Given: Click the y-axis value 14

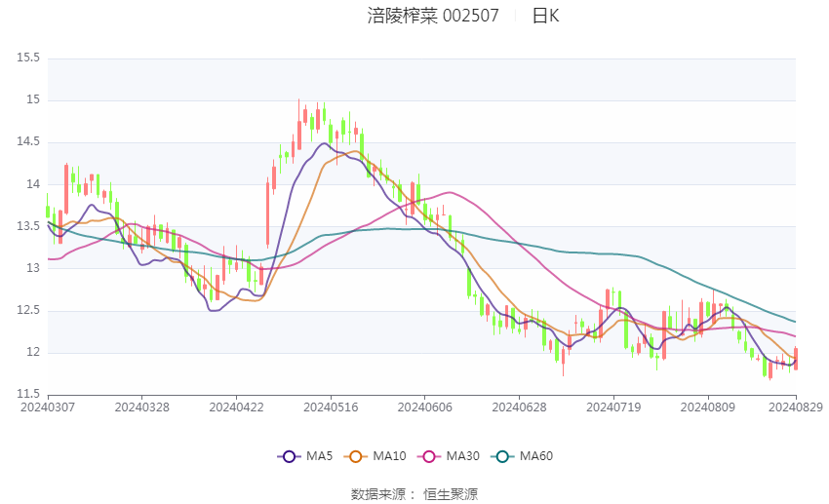Looking at the screenshot, I should point(33,184).
